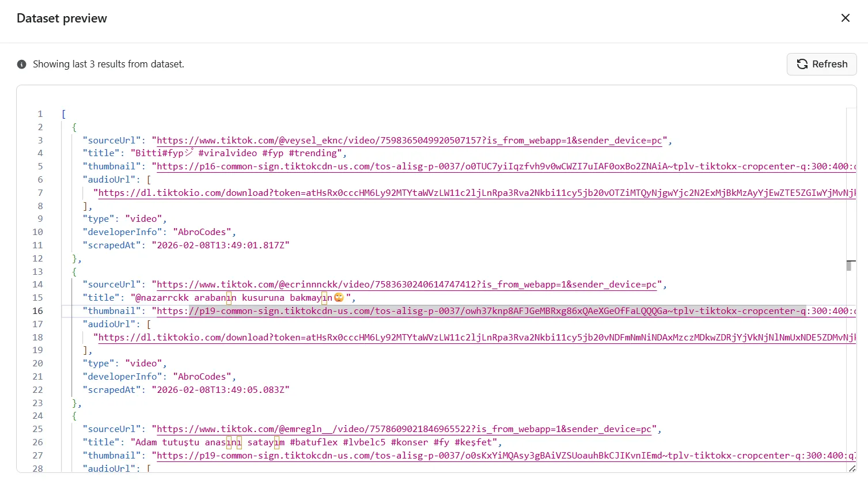Click the Refresh button
This screenshot has height=481, width=868.
(x=821, y=64)
